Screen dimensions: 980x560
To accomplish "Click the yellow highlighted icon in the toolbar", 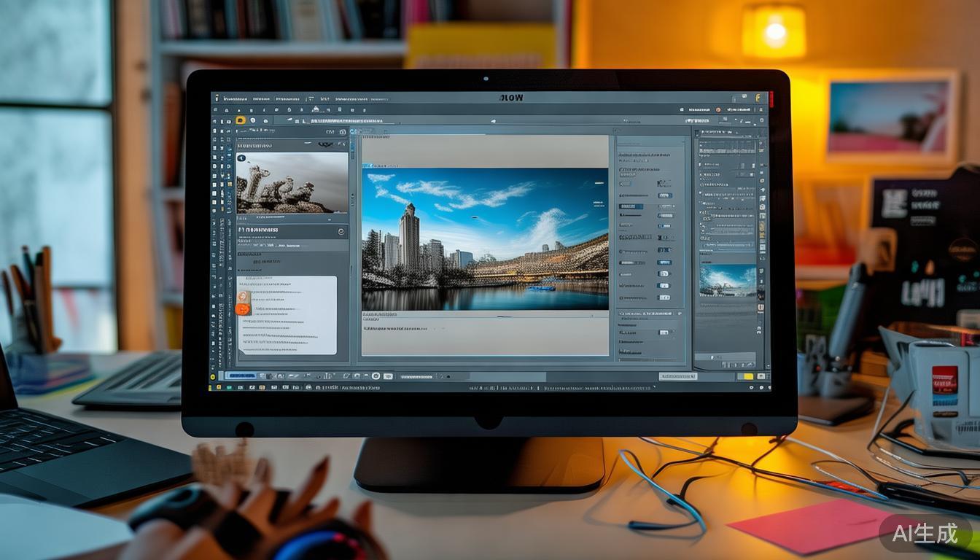I will click(x=241, y=120).
